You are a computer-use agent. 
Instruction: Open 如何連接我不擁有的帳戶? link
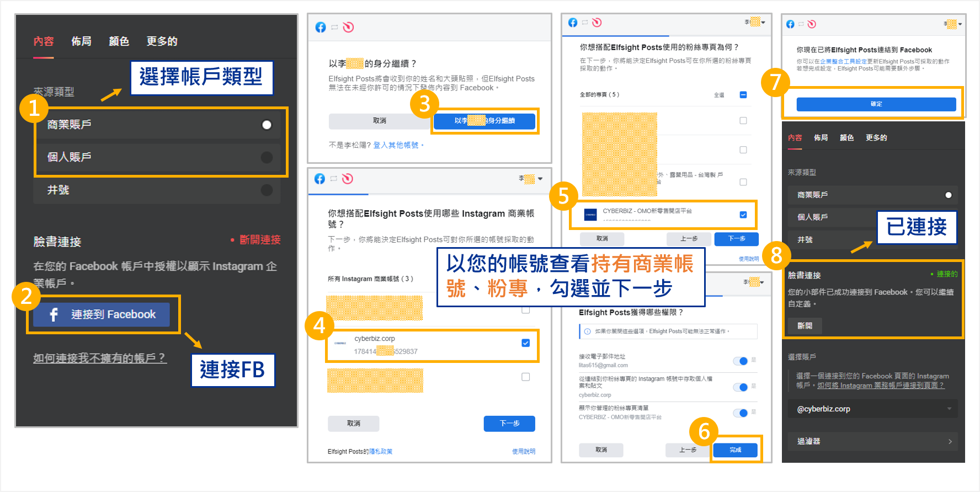coord(100,358)
